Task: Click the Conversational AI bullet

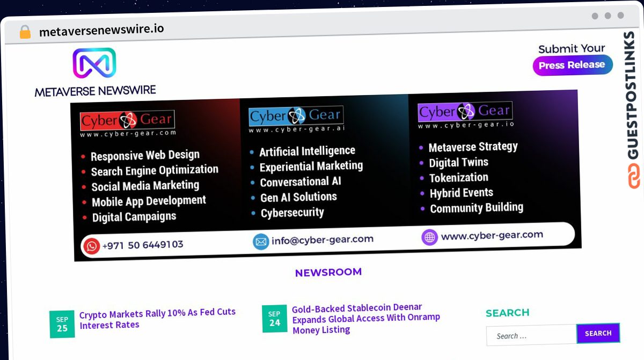Action: [x=301, y=182]
